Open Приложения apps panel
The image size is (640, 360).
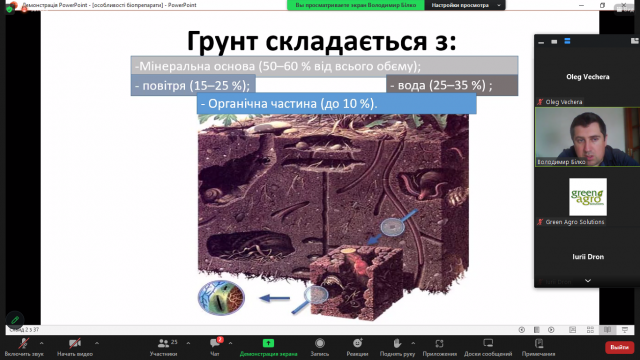440,348
